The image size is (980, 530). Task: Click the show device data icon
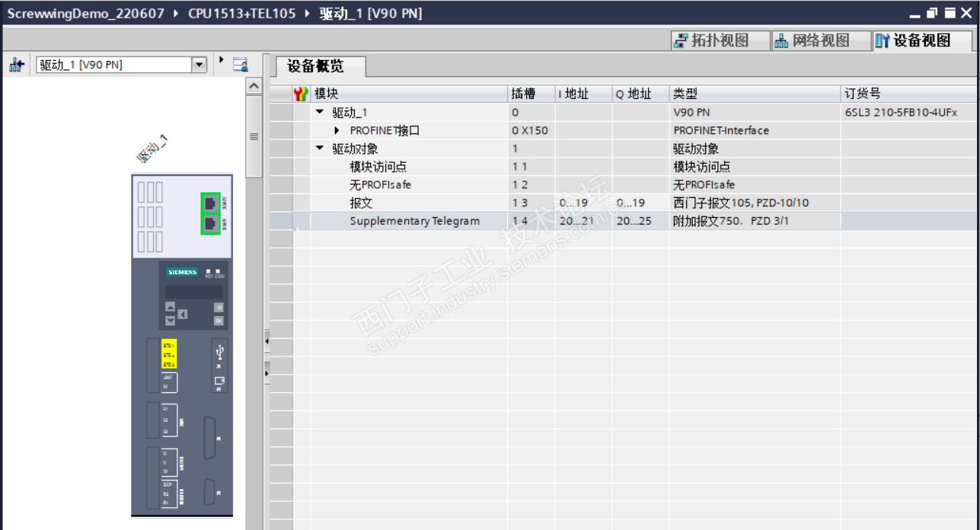pyautogui.click(x=240, y=65)
